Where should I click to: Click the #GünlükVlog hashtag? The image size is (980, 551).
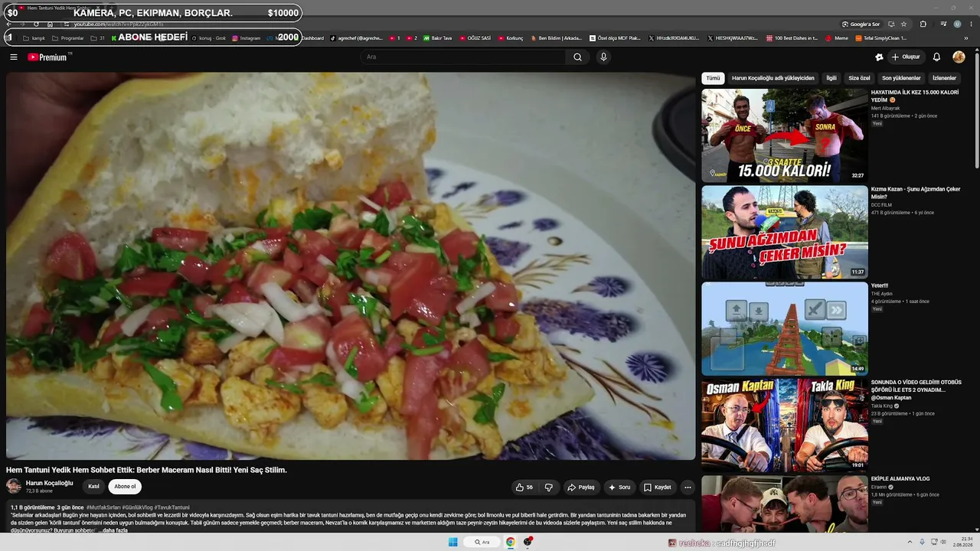(138, 507)
